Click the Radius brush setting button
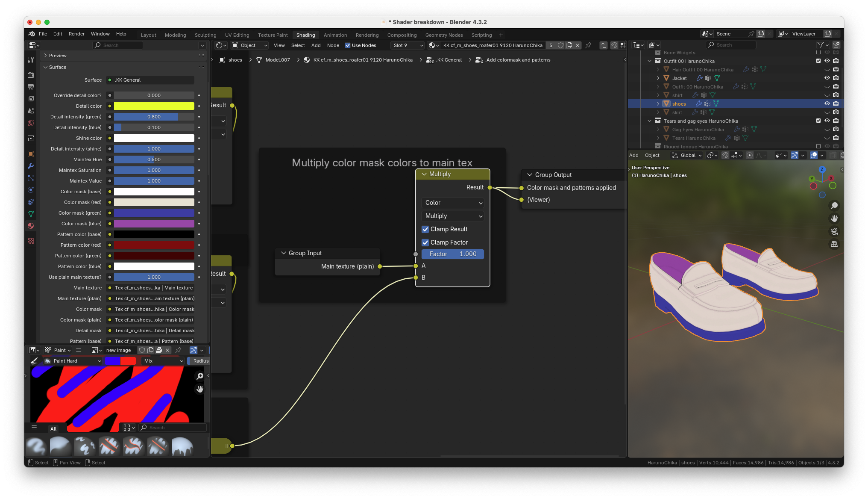Viewport: 868px width, 499px height. 200,361
